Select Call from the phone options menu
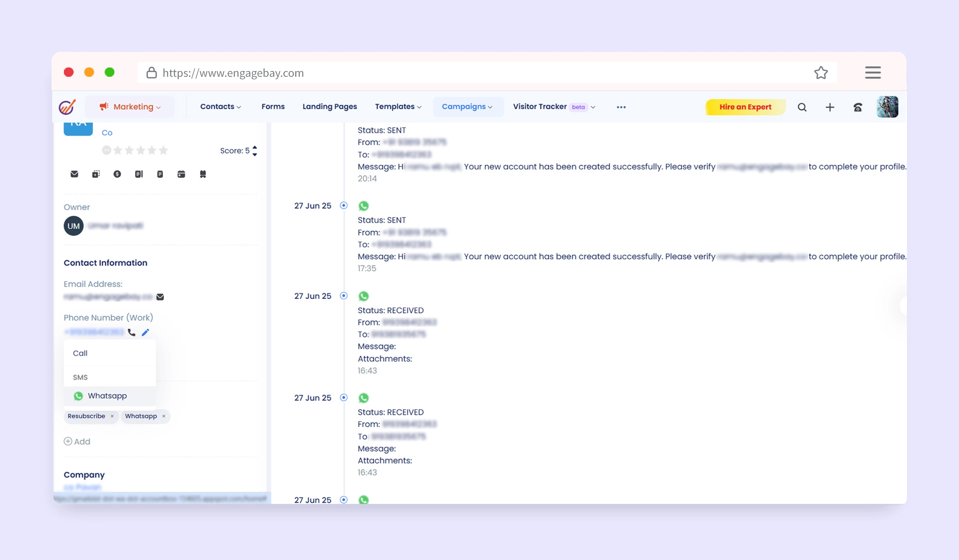 tap(80, 353)
